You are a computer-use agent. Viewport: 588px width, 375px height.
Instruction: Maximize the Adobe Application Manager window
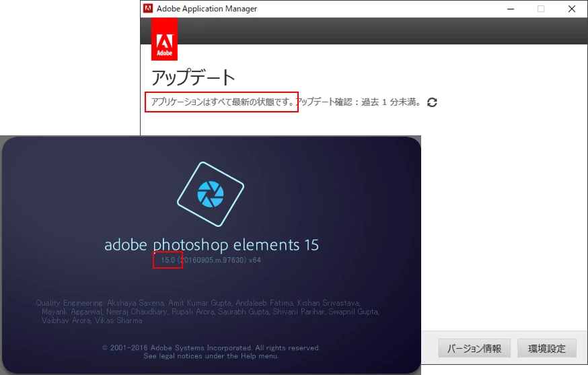[x=541, y=9]
